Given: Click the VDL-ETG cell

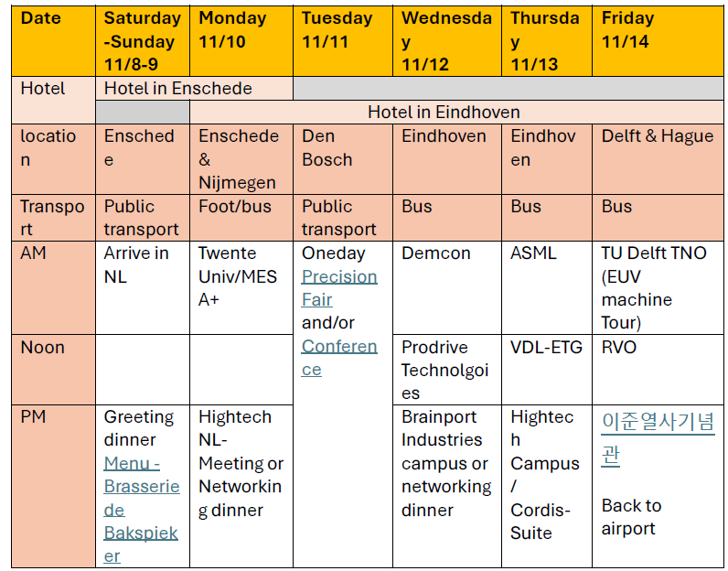Looking at the screenshot, I should (547, 370).
